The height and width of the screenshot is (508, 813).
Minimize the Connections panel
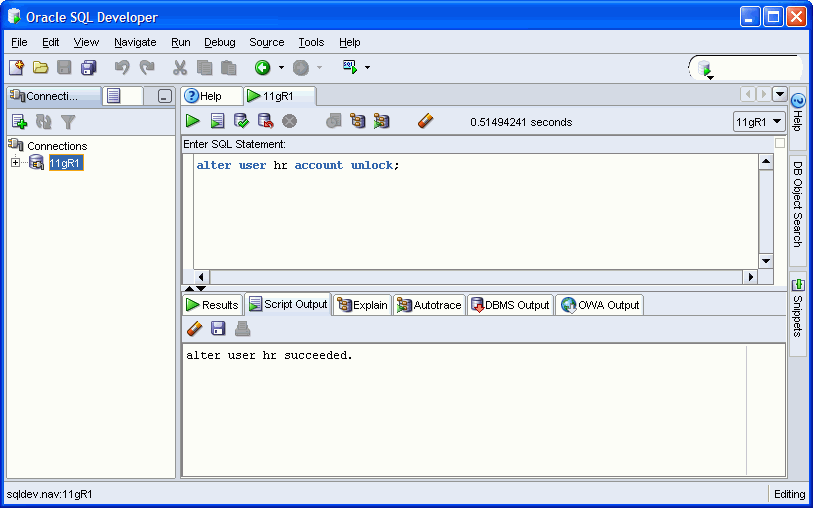(164, 97)
